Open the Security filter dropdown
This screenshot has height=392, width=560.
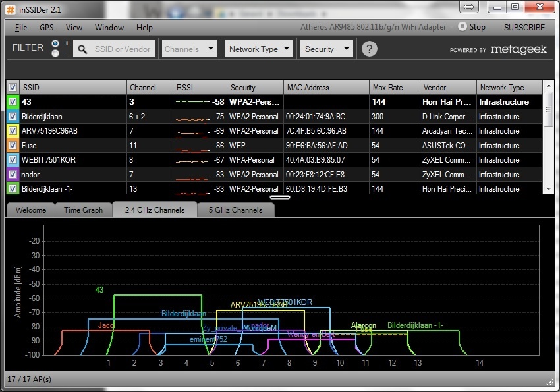327,49
